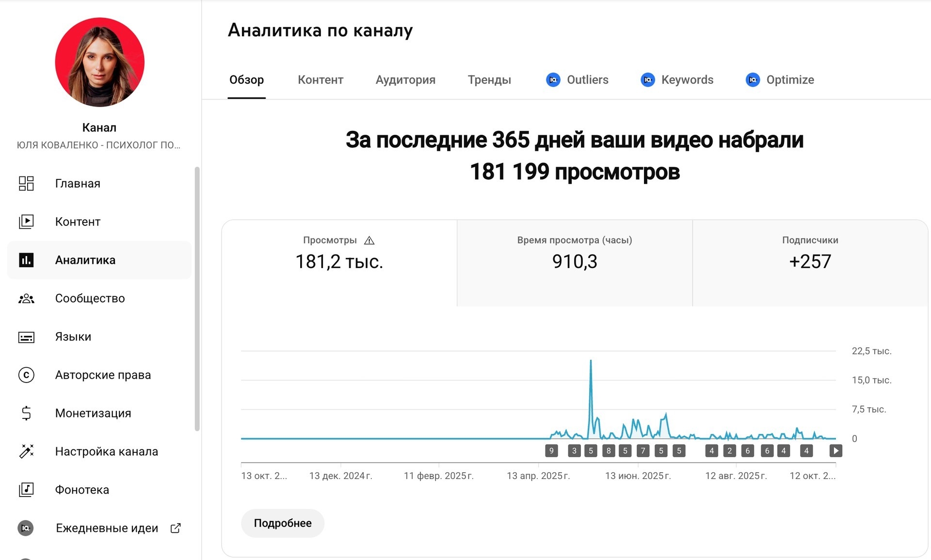931x560 pixels.
Task: Click the timeline marker labeled 9
Action: 551,451
